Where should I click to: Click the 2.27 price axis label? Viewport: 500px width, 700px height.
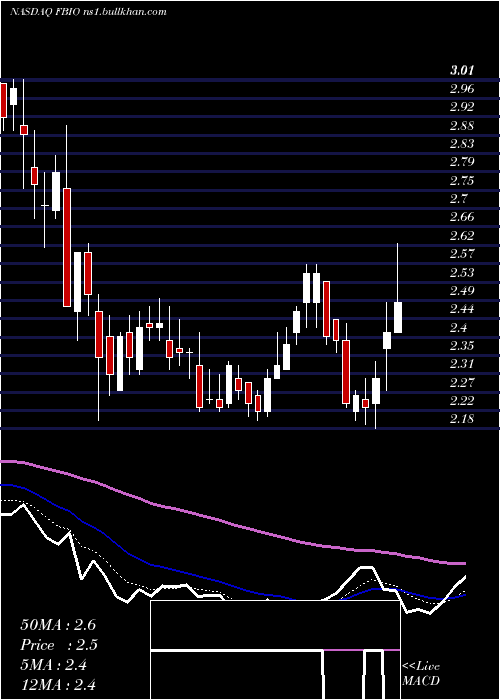point(462,382)
